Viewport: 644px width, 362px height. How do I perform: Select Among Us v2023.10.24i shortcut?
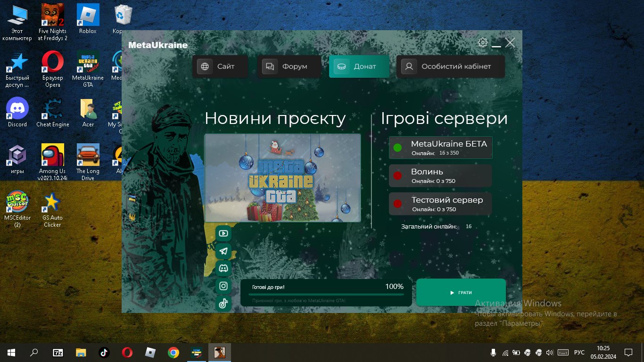[53, 163]
